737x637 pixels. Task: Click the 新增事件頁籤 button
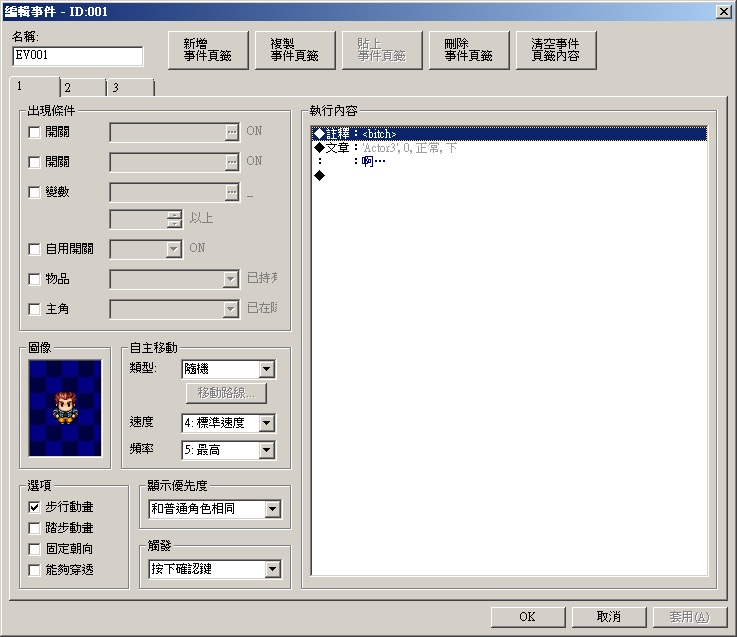pos(208,50)
